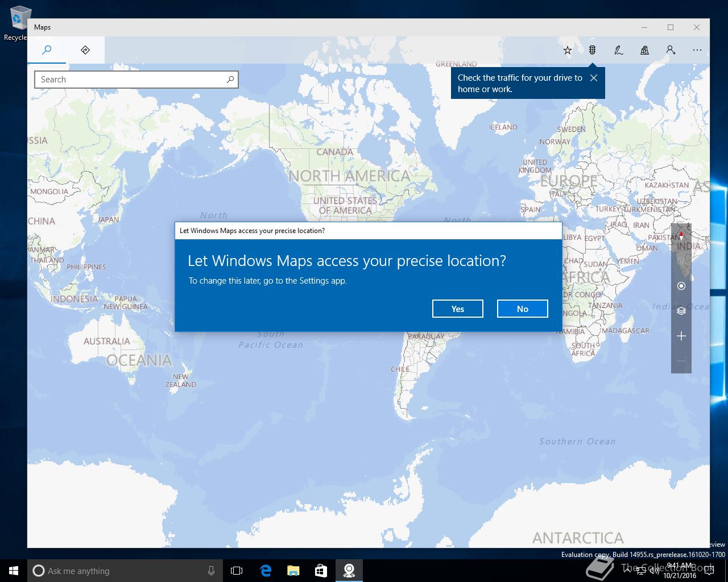Click the INDONESIA map label

[x=75, y=299]
